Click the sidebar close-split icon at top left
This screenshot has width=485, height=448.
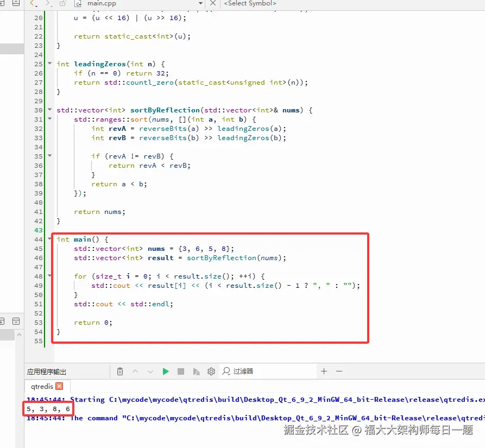click(x=16, y=3)
